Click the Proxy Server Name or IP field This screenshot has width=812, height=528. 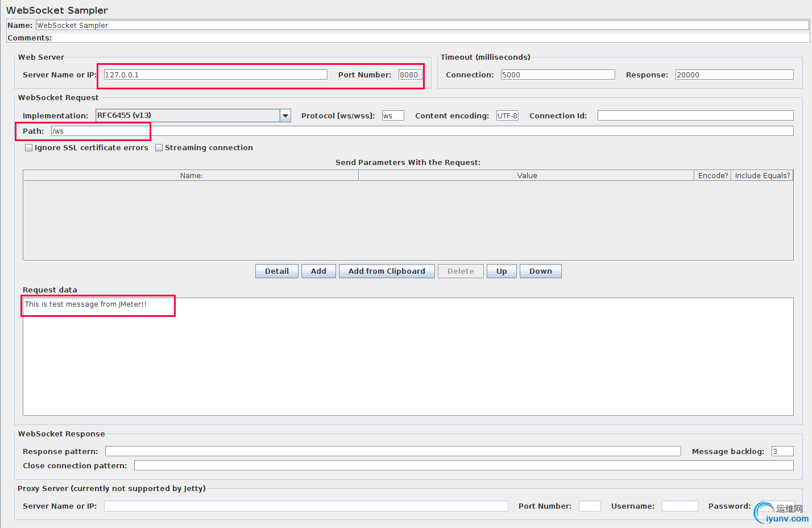(306, 506)
